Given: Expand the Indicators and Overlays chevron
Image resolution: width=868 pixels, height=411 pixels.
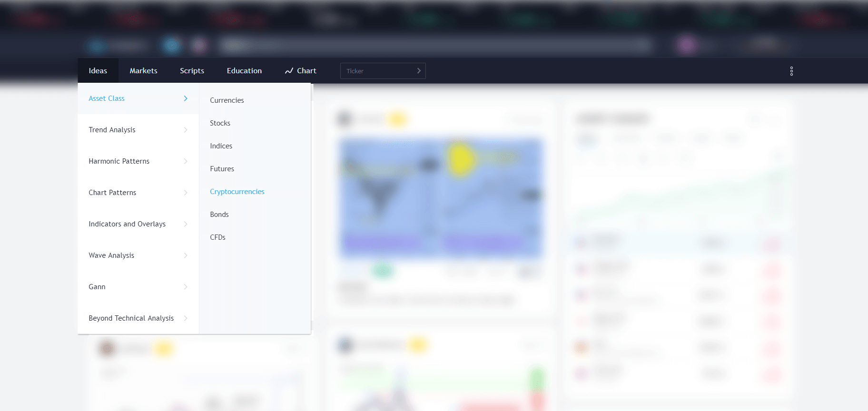Looking at the screenshot, I should (186, 224).
